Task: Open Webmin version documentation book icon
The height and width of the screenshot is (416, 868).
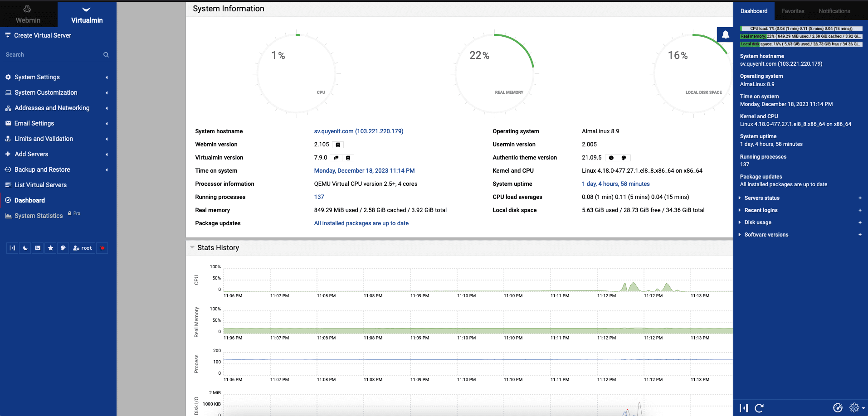Action: coord(338,145)
